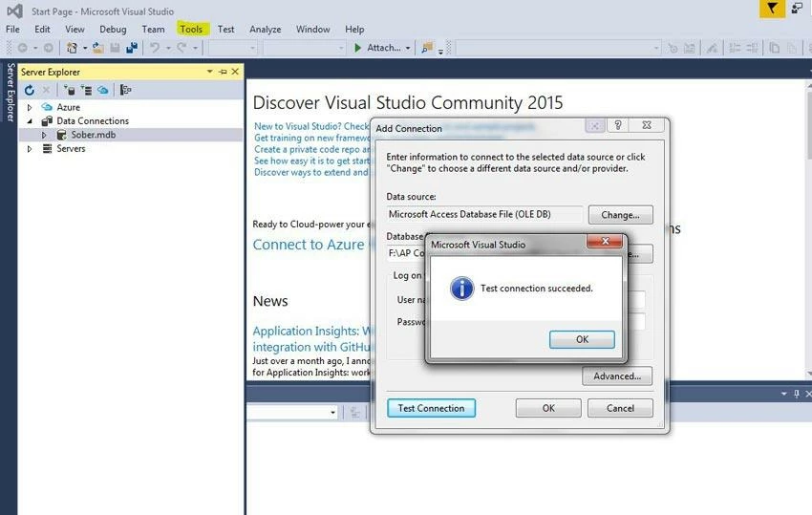812x515 pixels.
Task: Click Cancel in Add Connection dialog
Action: pyautogui.click(x=620, y=408)
